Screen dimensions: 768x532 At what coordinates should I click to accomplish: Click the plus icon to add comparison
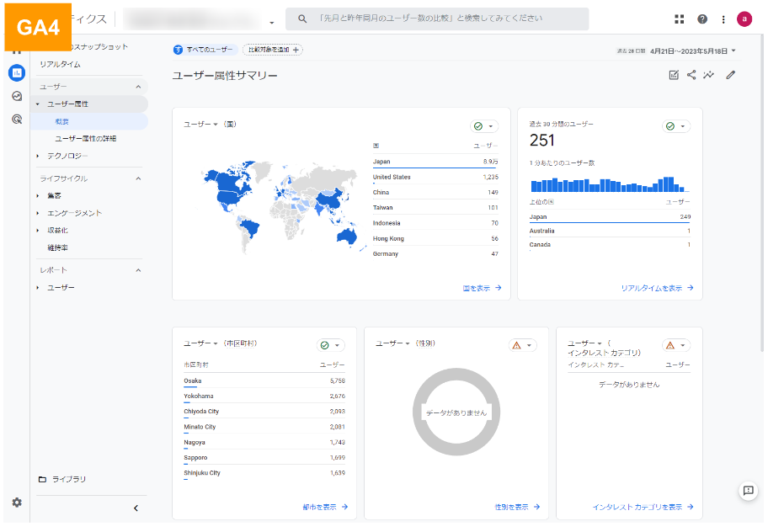tap(296, 50)
